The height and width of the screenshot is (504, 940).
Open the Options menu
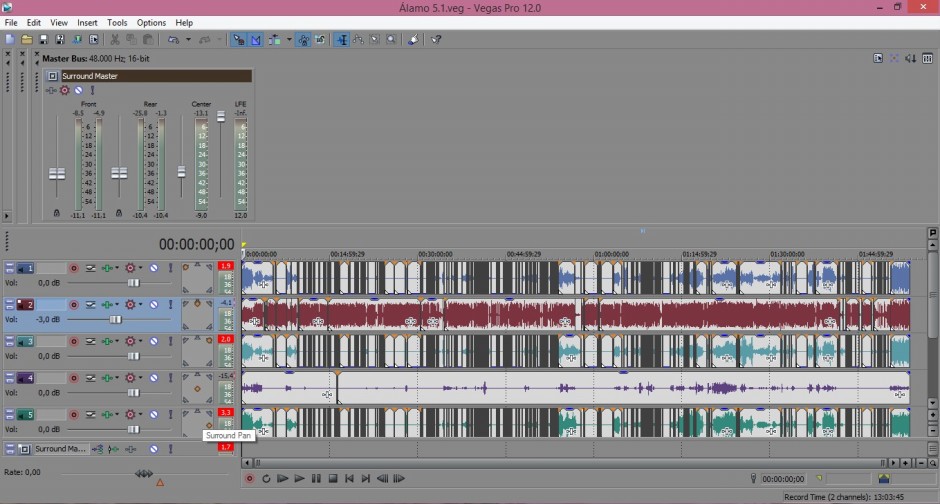151,23
